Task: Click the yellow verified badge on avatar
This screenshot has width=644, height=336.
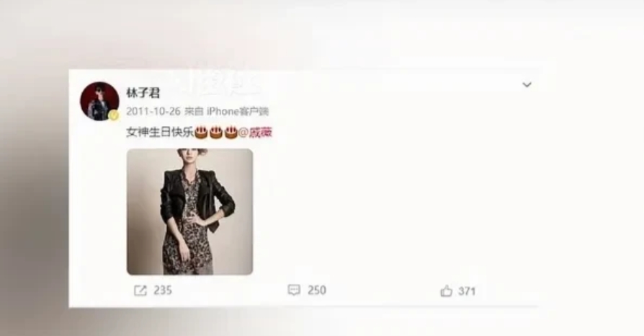Action: (114, 116)
